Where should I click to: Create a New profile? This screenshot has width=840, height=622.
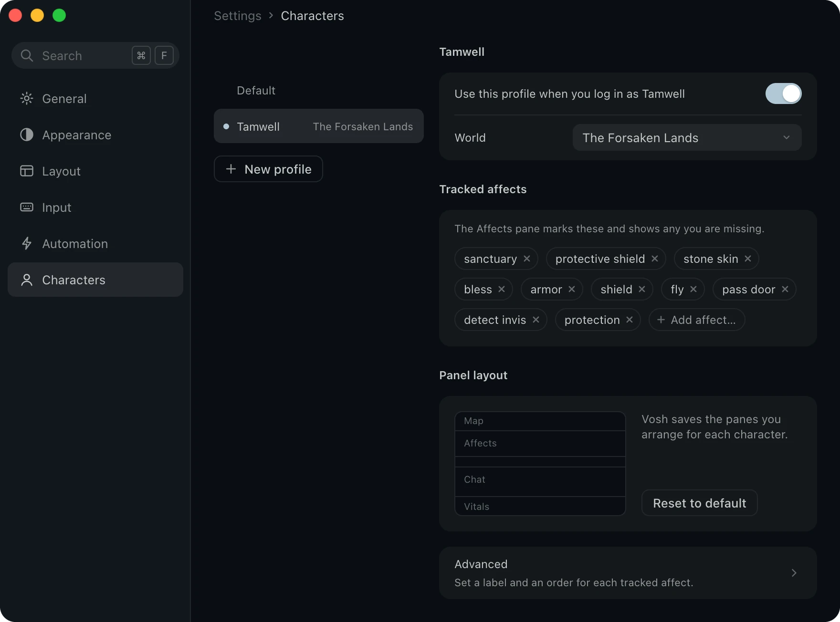point(268,169)
